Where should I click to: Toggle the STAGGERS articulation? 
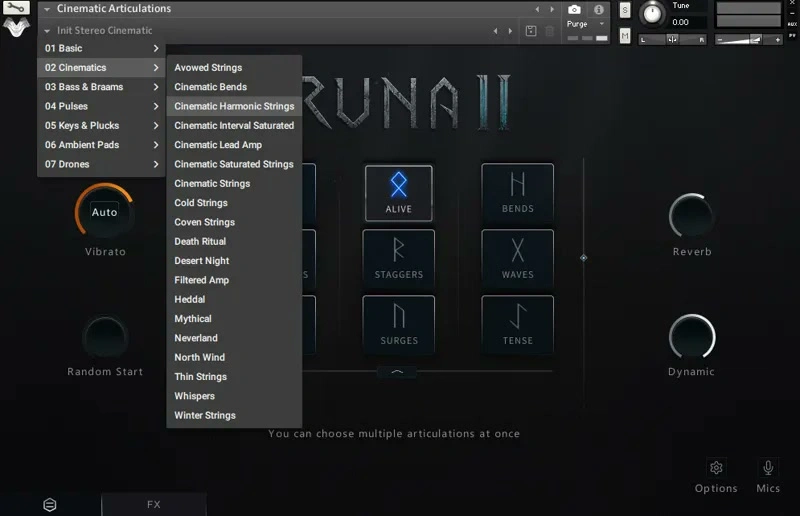click(x=398, y=259)
